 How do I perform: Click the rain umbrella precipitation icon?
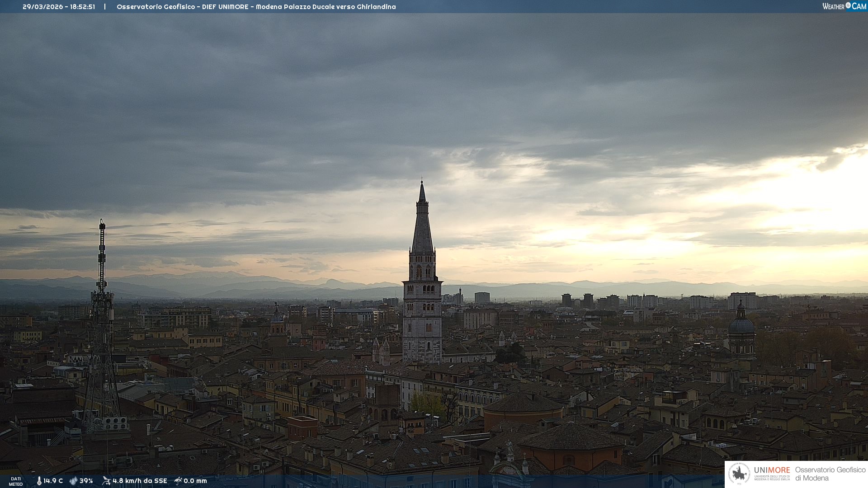click(x=178, y=481)
